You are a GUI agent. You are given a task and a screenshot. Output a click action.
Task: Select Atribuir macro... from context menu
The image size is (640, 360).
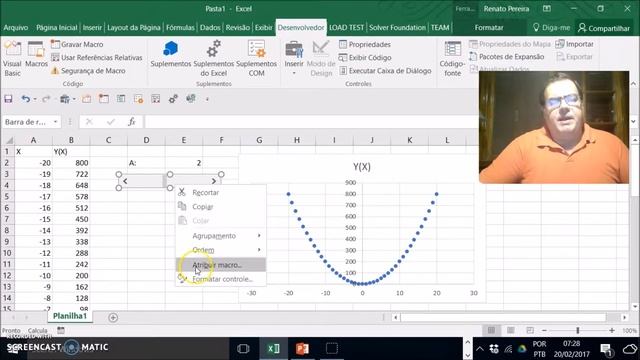pos(221,264)
